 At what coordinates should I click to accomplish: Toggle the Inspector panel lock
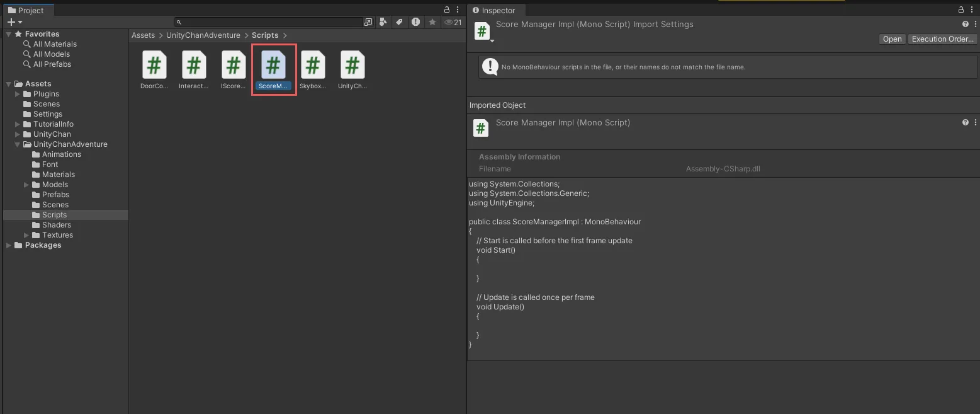[961, 10]
